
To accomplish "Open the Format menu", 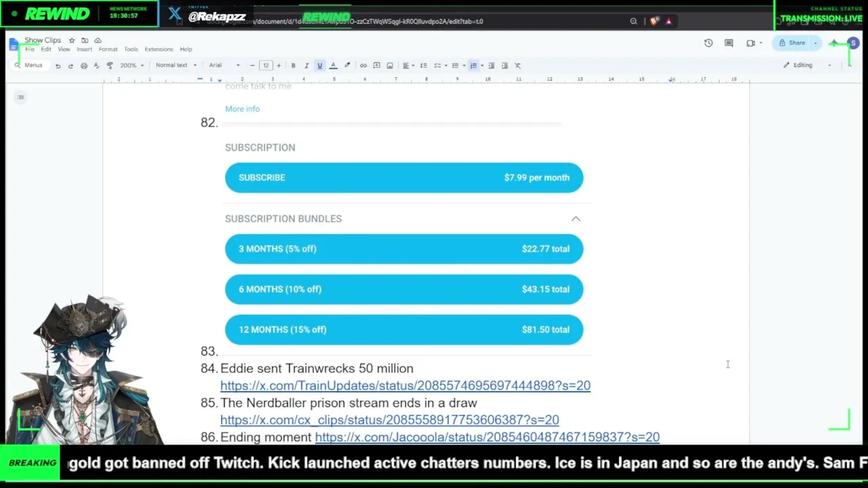I will [108, 49].
